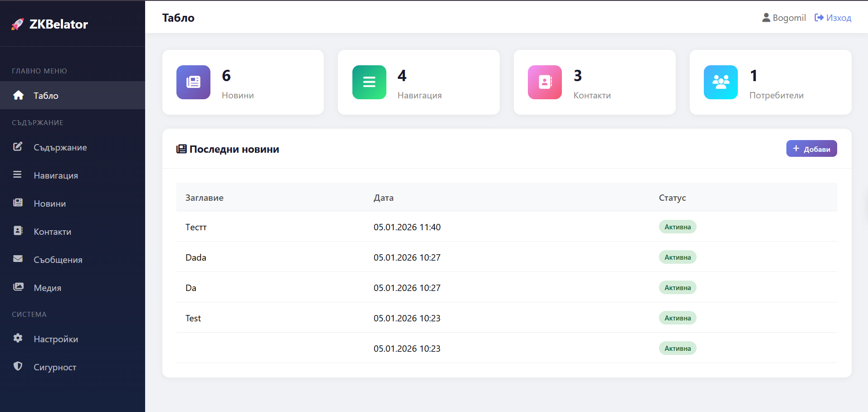Click the Заглавие column header
The image size is (868, 412).
205,198
